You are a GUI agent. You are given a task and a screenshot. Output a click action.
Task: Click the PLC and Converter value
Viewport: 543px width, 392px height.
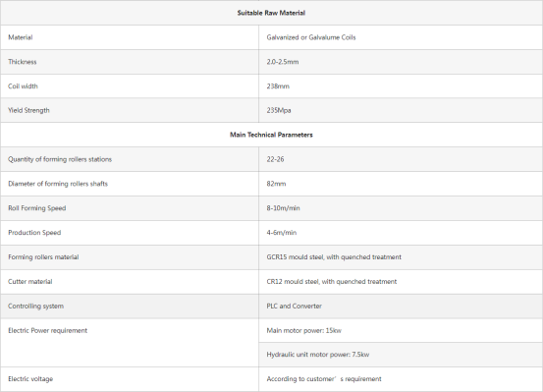294,307
